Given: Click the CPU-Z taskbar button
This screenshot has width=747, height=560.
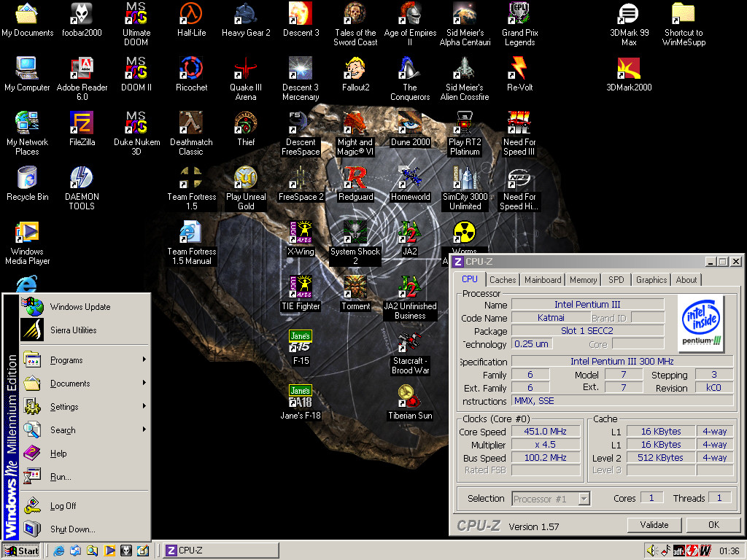Looking at the screenshot, I should (220, 551).
